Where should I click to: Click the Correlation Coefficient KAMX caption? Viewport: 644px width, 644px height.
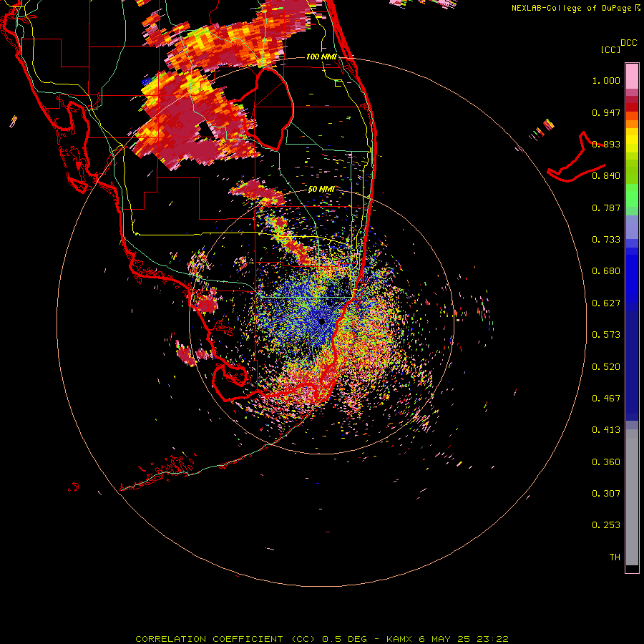pyautogui.click(x=322, y=639)
